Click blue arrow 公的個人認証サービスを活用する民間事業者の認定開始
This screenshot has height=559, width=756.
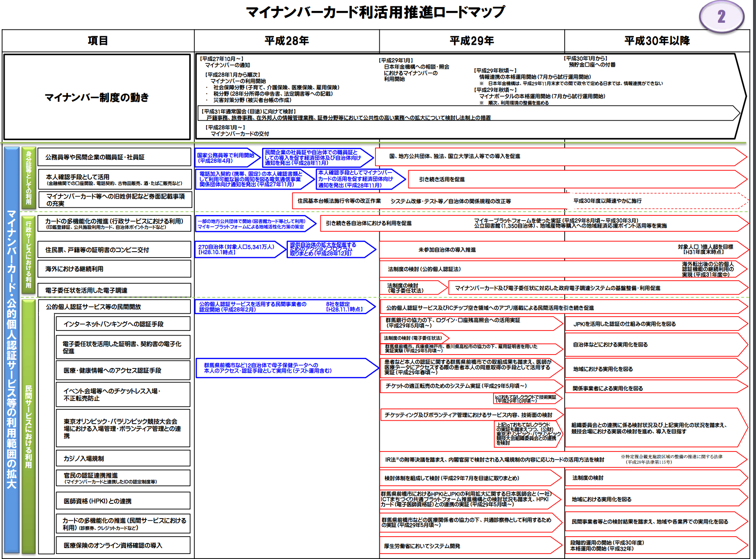(x=285, y=306)
